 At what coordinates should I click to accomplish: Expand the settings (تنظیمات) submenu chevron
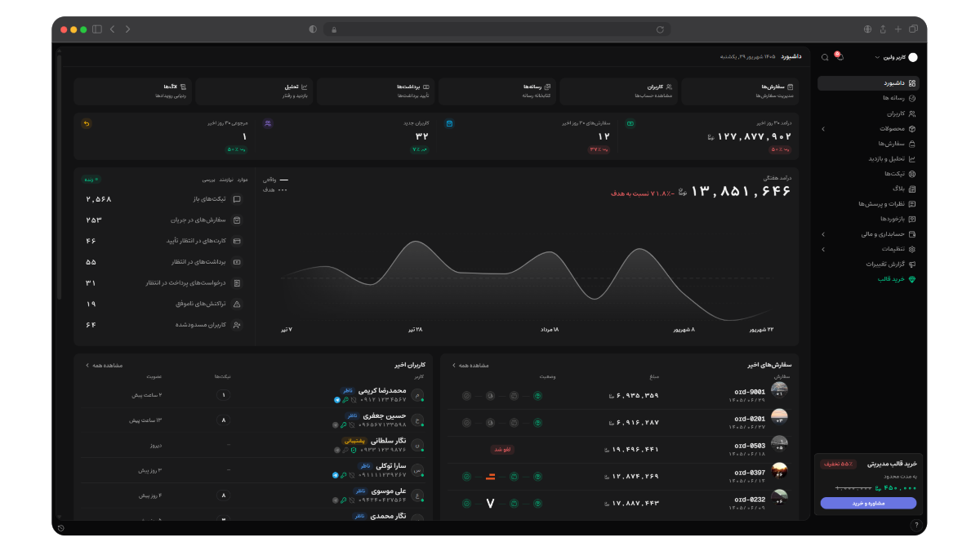823,249
